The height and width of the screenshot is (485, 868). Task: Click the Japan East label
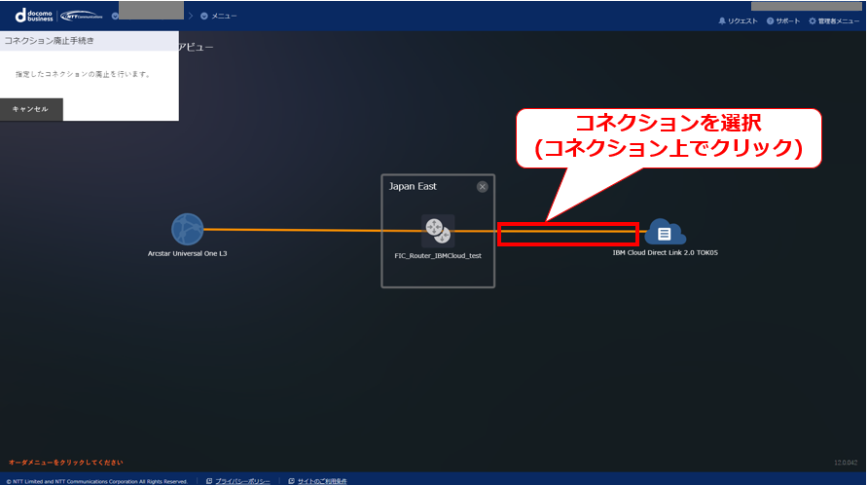pos(413,186)
